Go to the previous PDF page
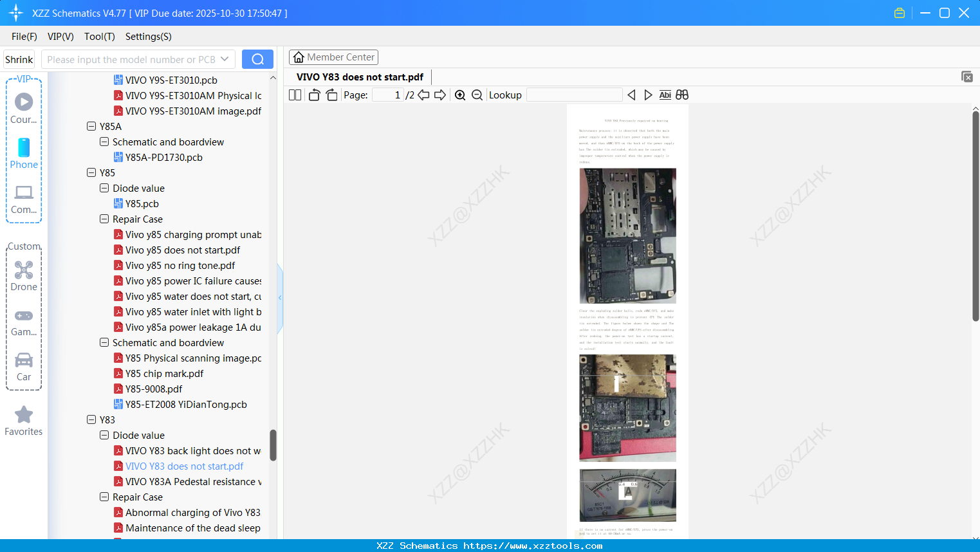Screen dimensions: 980x552 (423, 95)
